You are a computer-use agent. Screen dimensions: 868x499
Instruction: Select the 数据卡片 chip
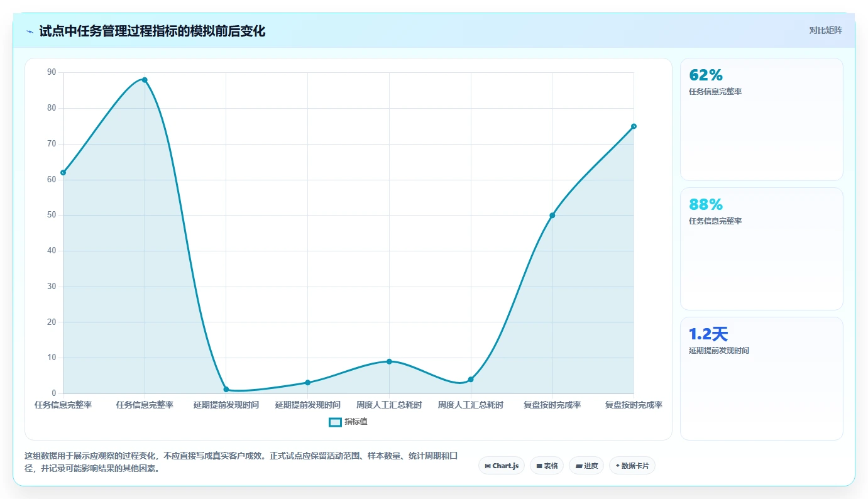(x=632, y=466)
